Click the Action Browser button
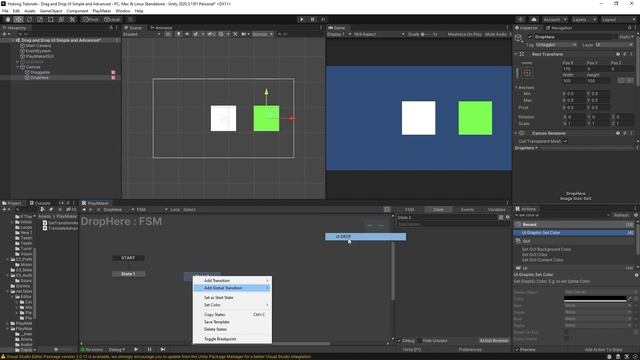 tap(494, 341)
